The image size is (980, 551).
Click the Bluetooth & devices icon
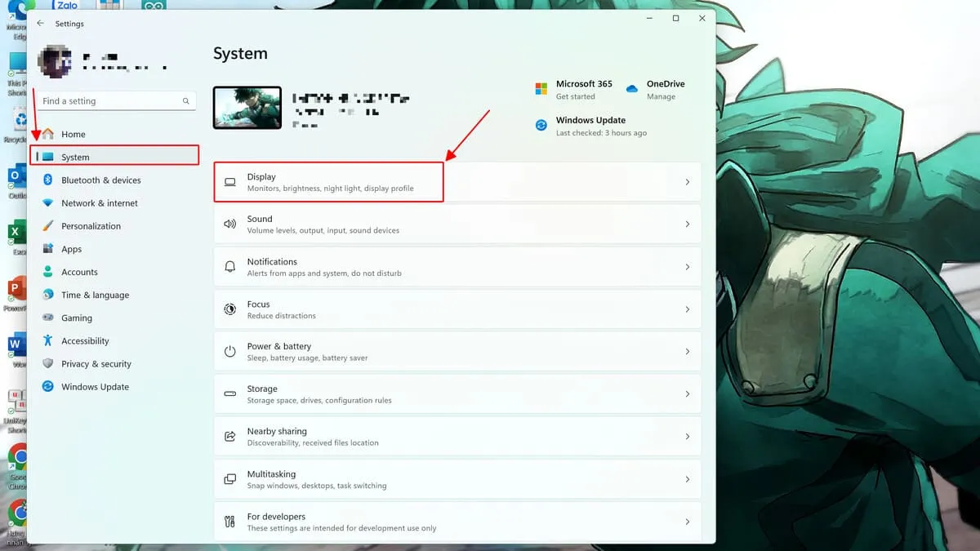(47, 180)
